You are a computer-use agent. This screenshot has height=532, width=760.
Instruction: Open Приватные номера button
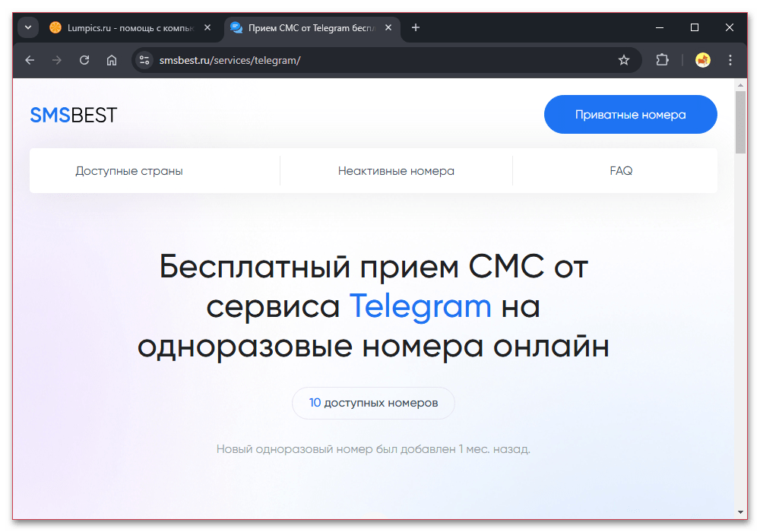click(x=630, y=114)
